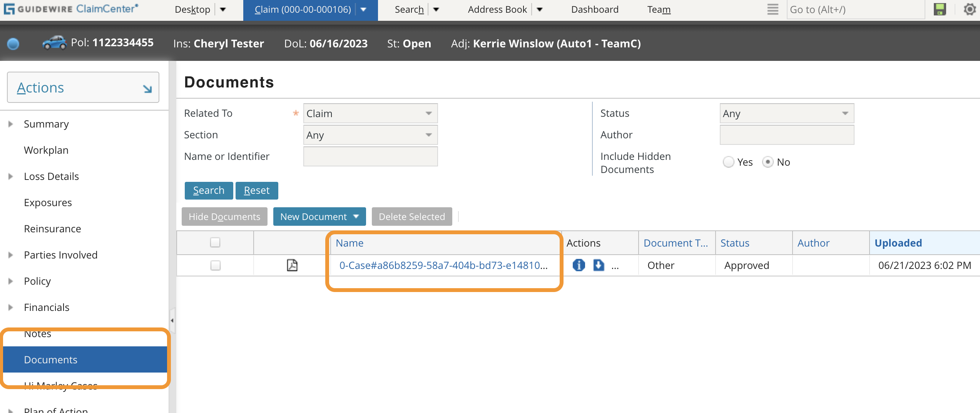Open settings via the gear icon
The width and height of the screenshot is (980, 413).
click(x=969, y=9)
